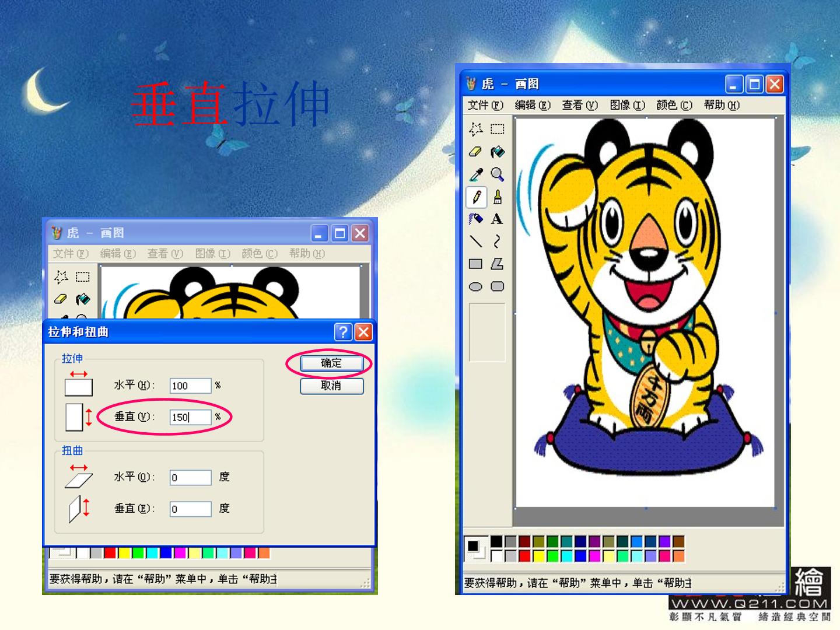Screen dimensions: 840x630
Task: Close the 拉伸和扭曲 dialog
Action: (363, 332)
